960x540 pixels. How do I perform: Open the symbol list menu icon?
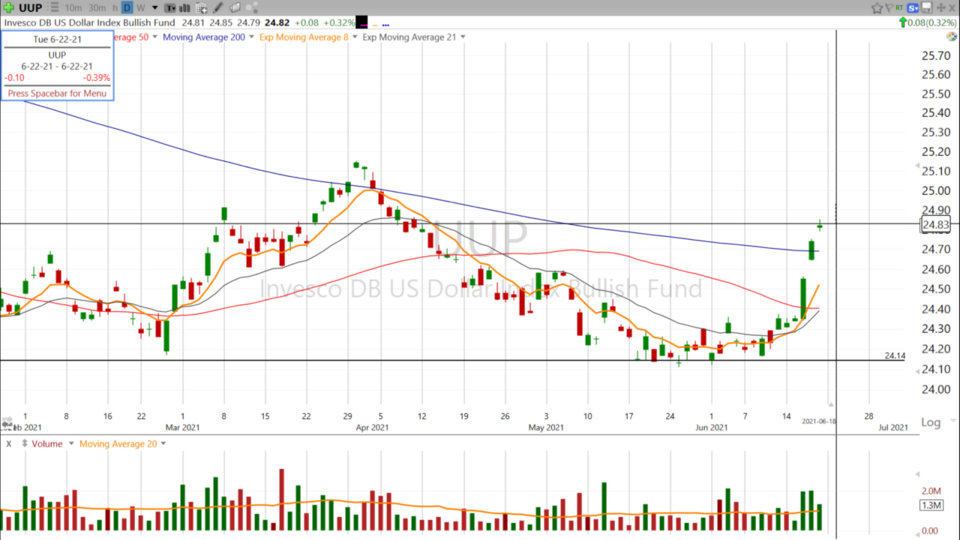54,7
